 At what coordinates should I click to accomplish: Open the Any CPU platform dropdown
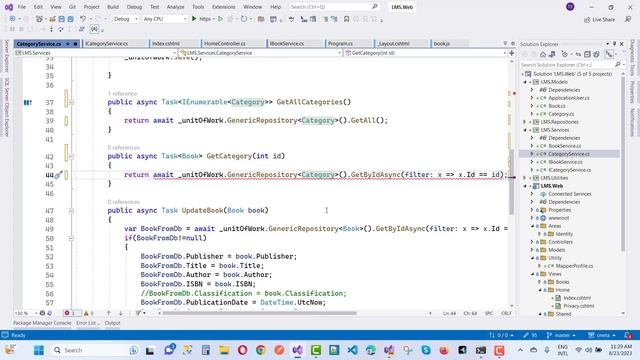[x=164, y=19]
